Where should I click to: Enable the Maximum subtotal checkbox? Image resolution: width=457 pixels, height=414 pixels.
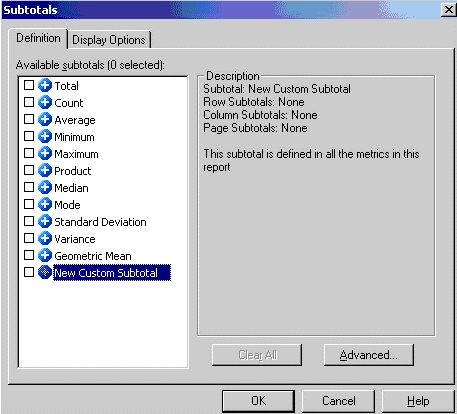(x=29, y=153)
